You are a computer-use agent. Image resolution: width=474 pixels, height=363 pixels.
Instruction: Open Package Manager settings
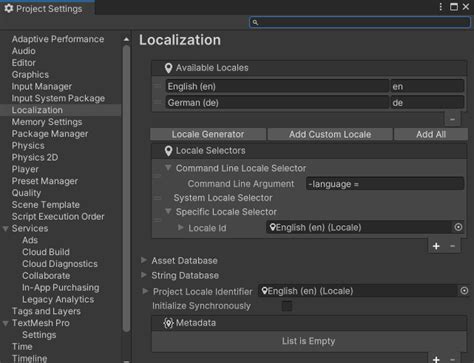[x=50, y=134]
